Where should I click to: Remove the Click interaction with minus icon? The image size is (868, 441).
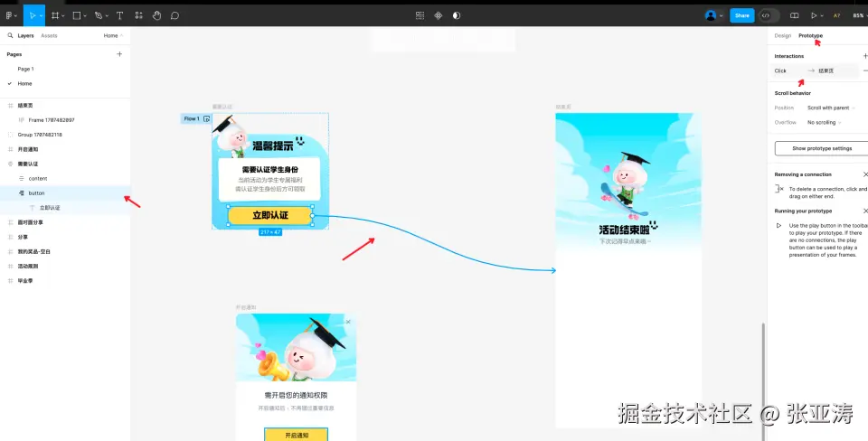pyautogui.click(x=865, y=70)
